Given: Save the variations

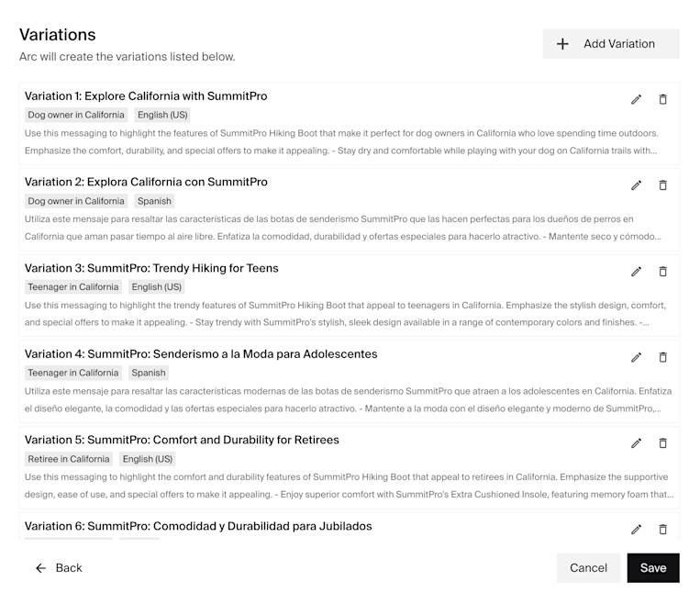Looking at the screenshot, I should pos(653,568).
